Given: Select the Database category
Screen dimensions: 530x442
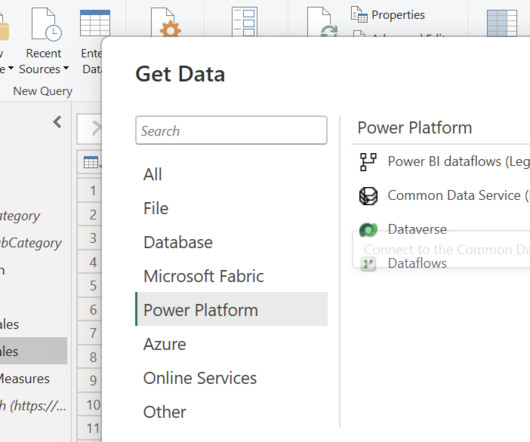Looking at the screenshot, I should pyautogui.click(x=231, y=242).
